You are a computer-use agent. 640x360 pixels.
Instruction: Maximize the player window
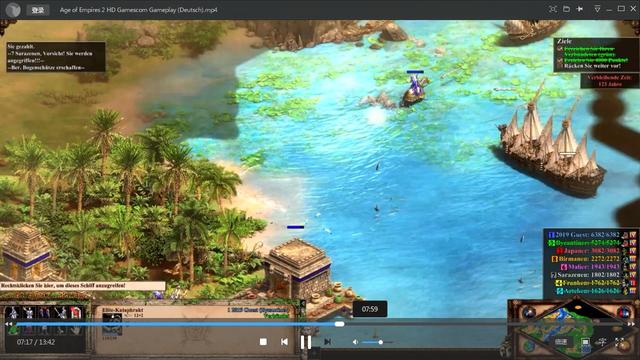point(621,9)
